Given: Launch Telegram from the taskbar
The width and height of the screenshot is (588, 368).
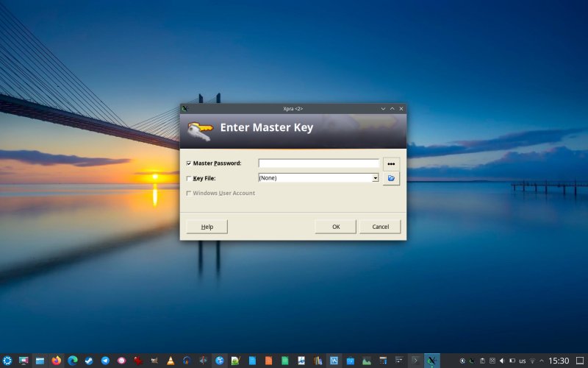Looking at the screenshot, I should click(x=105, y=361).
